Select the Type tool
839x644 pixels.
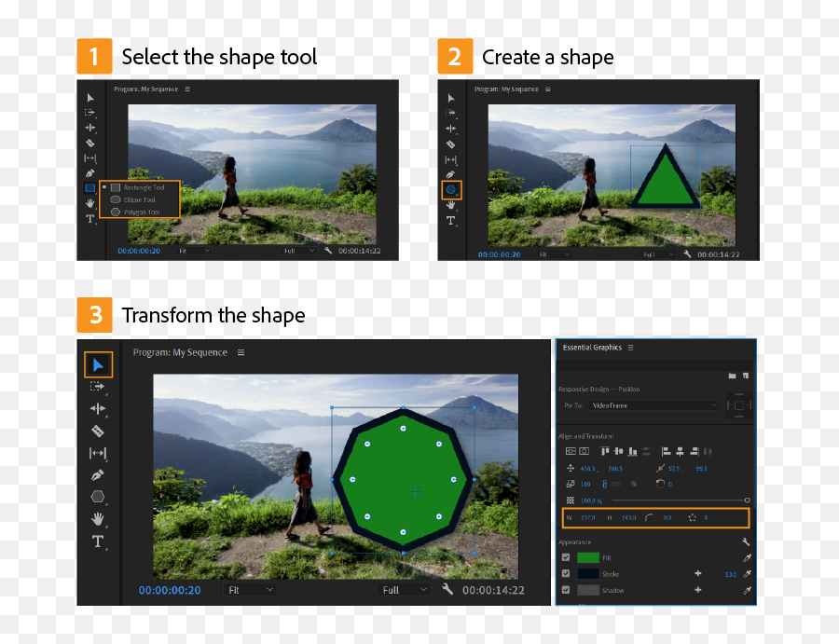click(98, 541)
